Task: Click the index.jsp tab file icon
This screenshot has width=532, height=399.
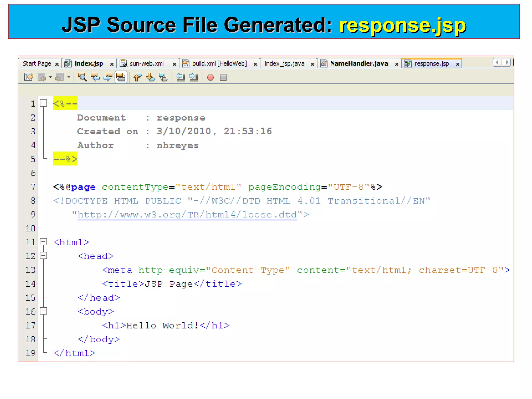Action: coord(68,63)
